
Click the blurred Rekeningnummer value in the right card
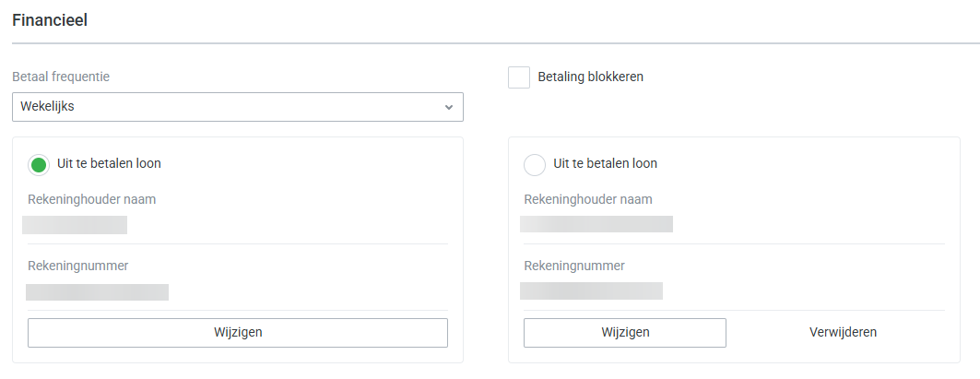[591, 291]
